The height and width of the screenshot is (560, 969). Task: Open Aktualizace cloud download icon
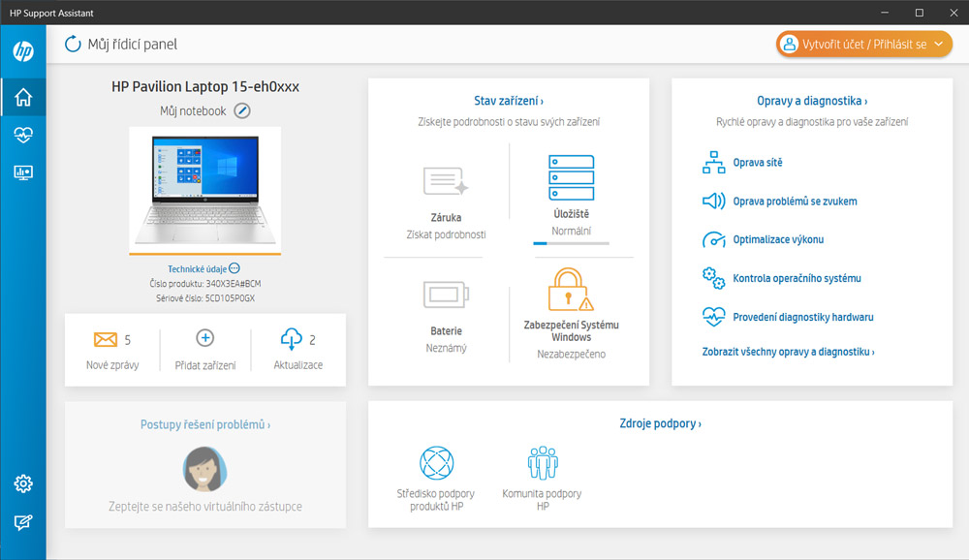coord(291,339)
